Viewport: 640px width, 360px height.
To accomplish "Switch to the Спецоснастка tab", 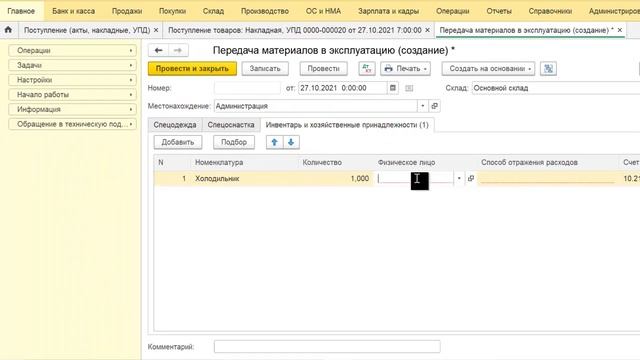I will [x=231, y=125].
